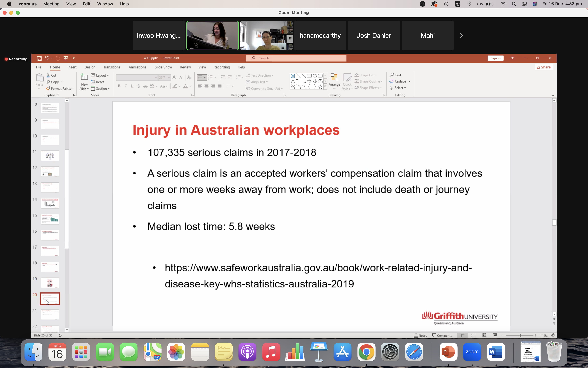Screen dimensions: 588x368
Task: Click the Paste clipboard icon
Action: coord(39,78)
